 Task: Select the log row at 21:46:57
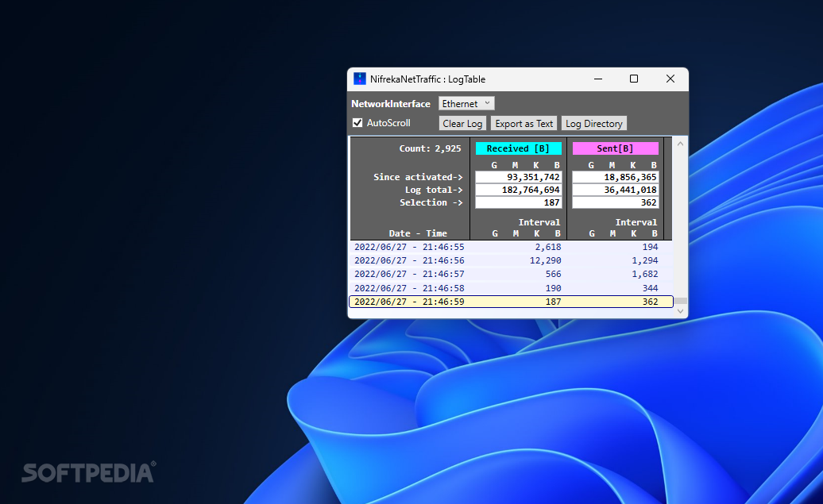pos(511,275)
